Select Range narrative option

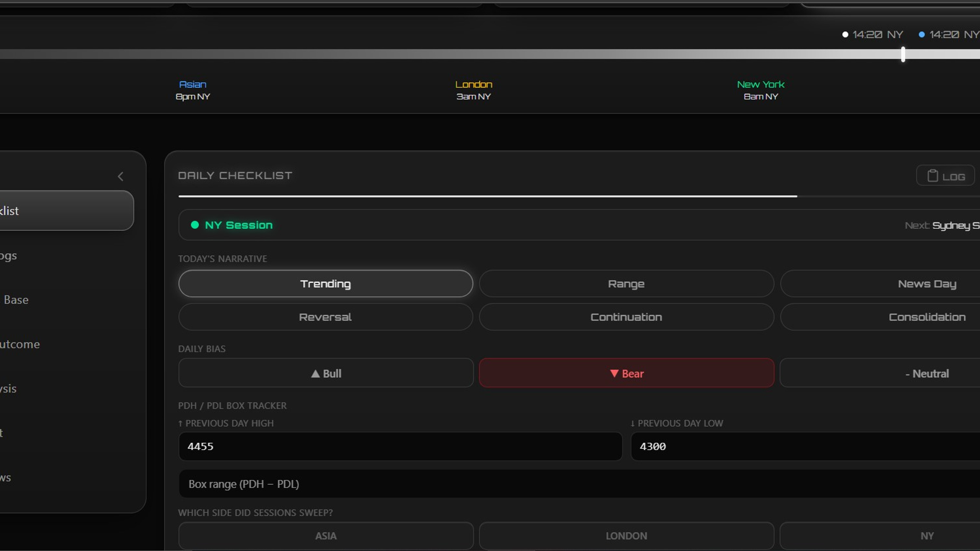tap(626, 284)
